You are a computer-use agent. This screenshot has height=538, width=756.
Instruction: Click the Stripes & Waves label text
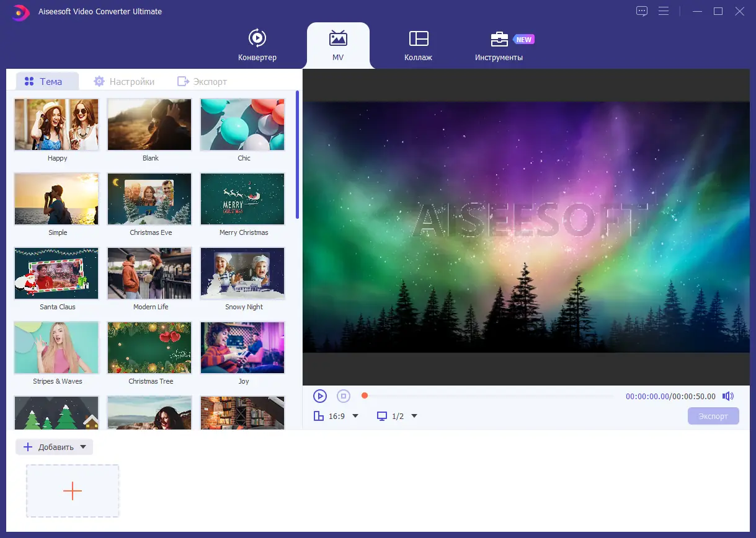(58, 381)
